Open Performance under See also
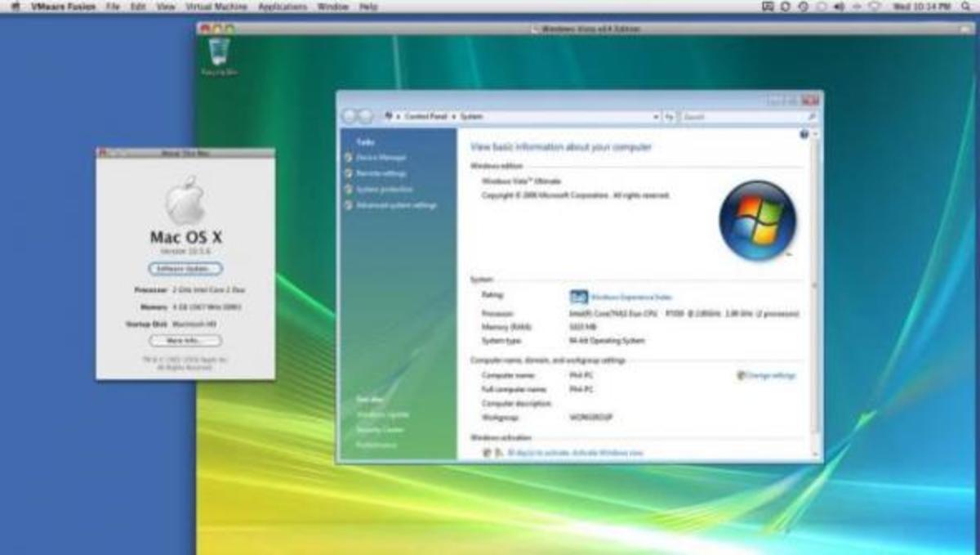The image size is (980, 555). [376, 445]
